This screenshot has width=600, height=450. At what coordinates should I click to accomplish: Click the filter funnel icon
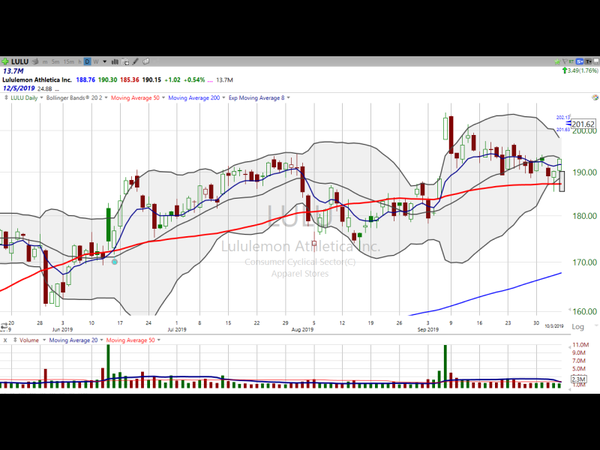(565, 62)
